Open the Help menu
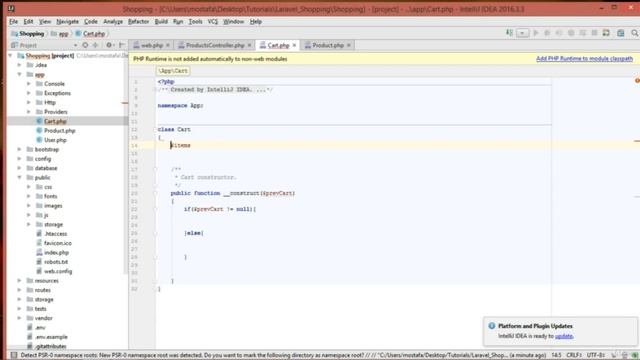 pos(256,22)
